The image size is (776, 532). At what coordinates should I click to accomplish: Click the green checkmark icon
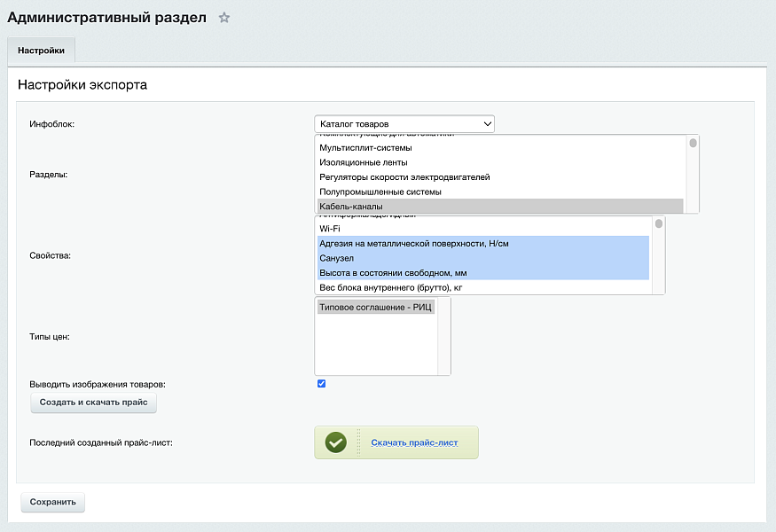click(335, 442)
